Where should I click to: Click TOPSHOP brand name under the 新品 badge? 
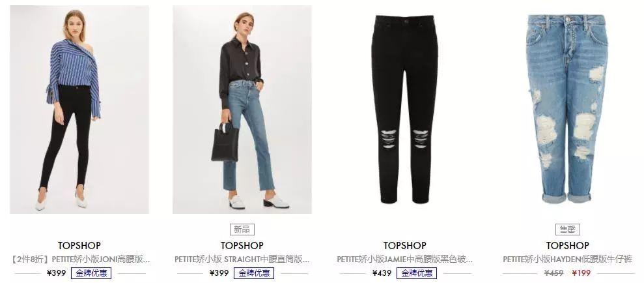pos(242,246)
